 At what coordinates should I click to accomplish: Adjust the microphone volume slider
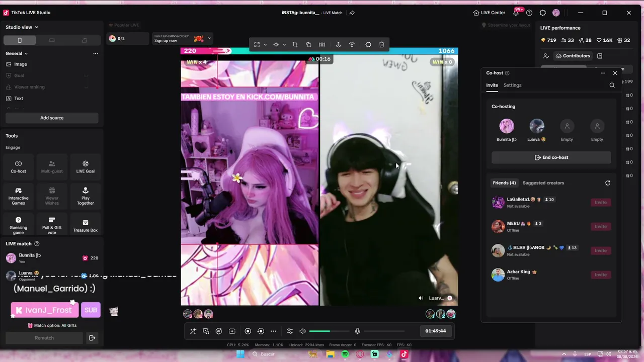pos(384,331)
